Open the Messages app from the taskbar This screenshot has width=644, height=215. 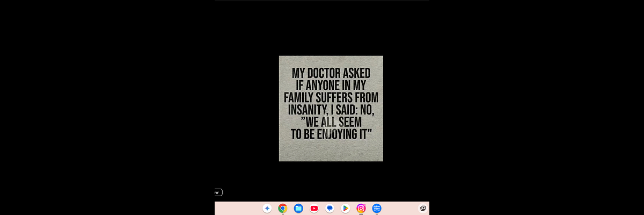point(330,209)
